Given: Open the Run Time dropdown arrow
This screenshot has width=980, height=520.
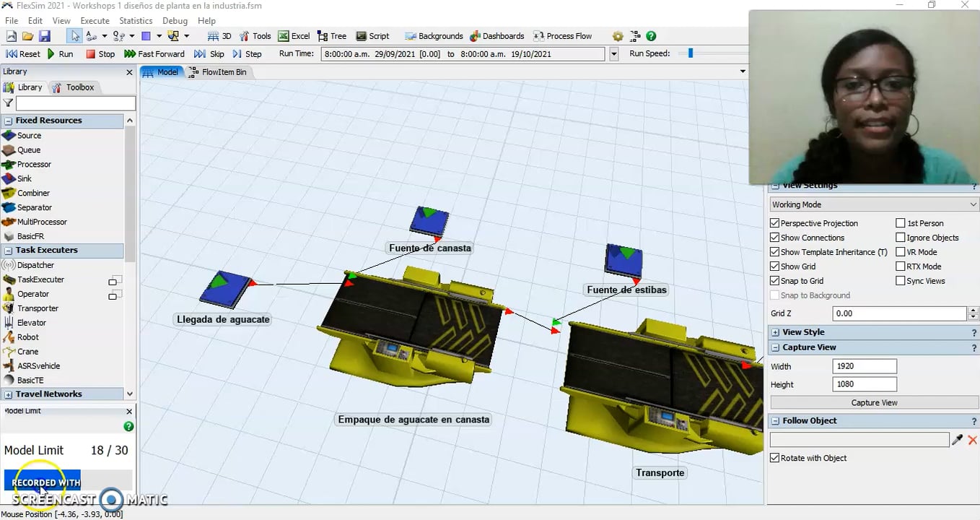Looking at the screenshot, I should coord(614,54).
